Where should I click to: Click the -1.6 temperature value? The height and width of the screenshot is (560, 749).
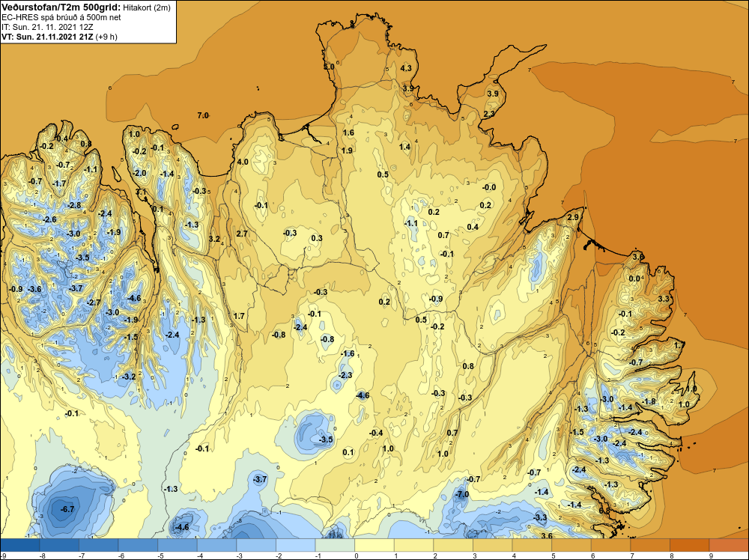point(348,354)
